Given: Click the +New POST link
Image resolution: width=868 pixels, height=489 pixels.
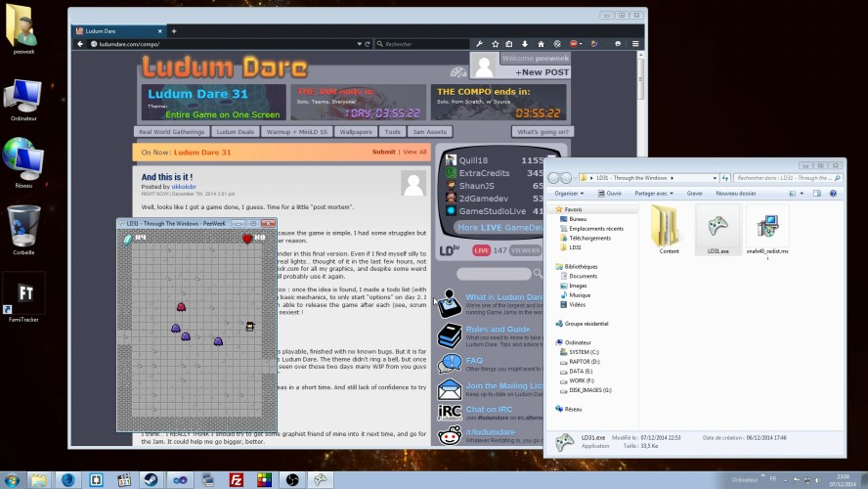Looking at the screenshot, I should point(542,72).
